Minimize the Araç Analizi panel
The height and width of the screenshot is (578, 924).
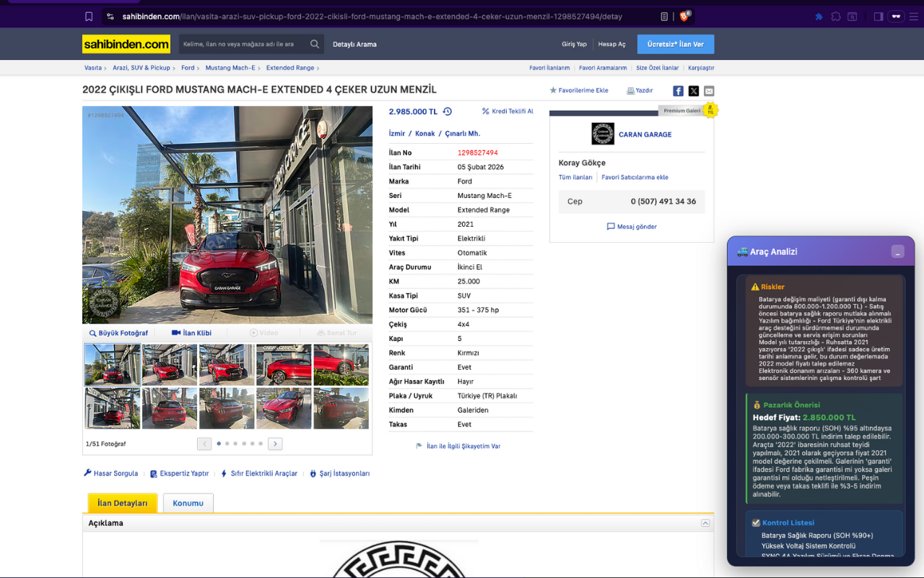click(897, 251)
